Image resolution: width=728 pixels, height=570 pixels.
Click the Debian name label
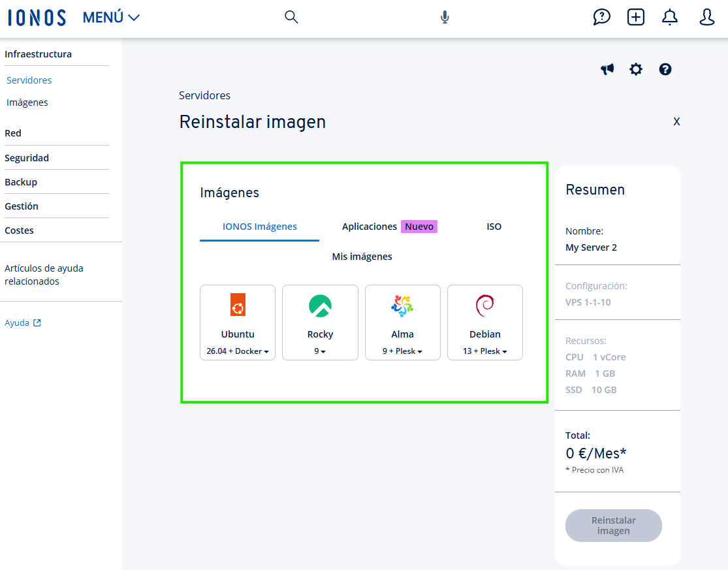484,334
